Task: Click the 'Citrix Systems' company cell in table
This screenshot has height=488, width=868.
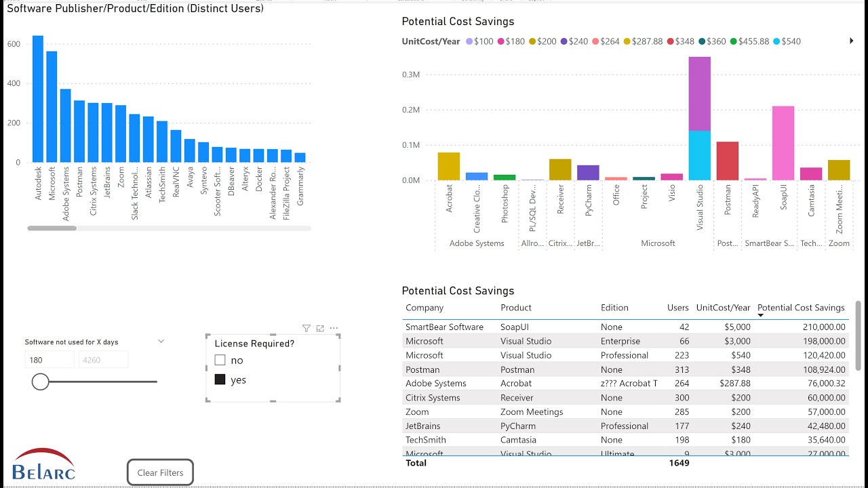Action: point(433,398)
